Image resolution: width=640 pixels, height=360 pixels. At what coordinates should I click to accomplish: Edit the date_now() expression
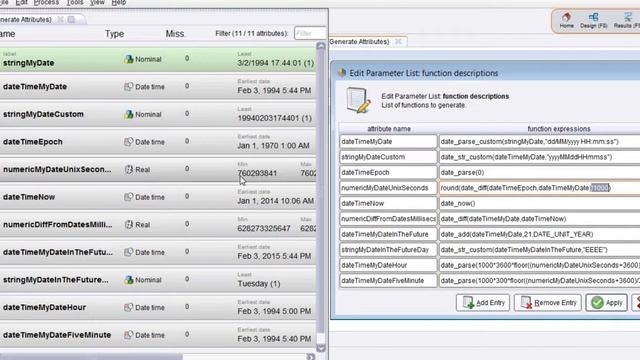[540, 203]
